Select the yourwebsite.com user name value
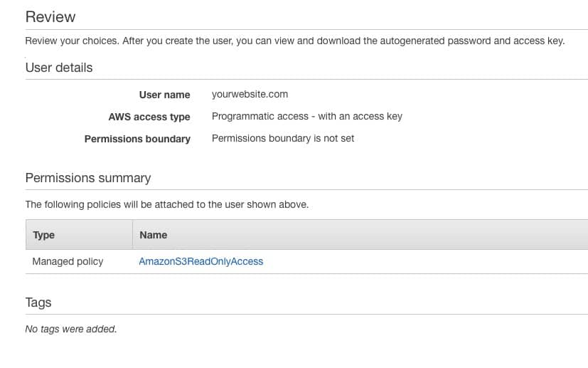 point(250,94)
